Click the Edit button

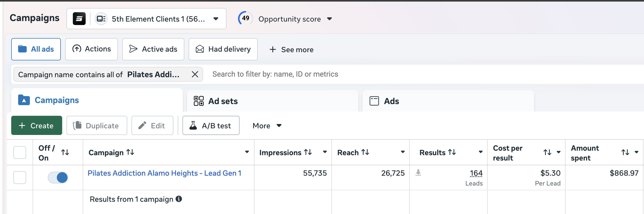152,125
